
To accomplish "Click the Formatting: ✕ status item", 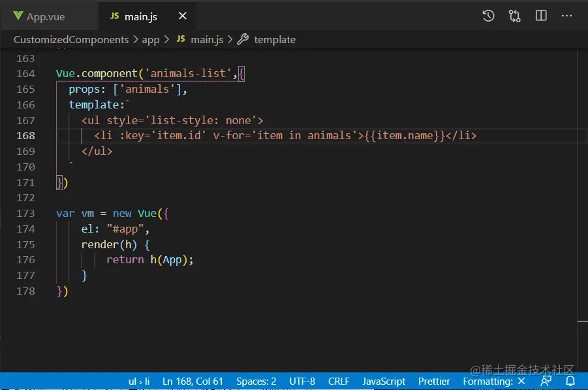I will click(x=494, y=382).
